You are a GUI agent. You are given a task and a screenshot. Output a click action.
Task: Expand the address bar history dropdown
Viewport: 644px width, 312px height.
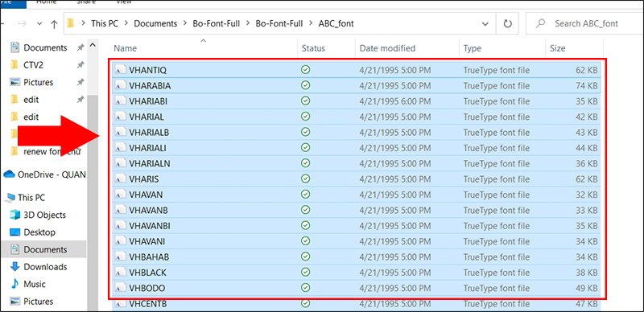tap(486, 24)
